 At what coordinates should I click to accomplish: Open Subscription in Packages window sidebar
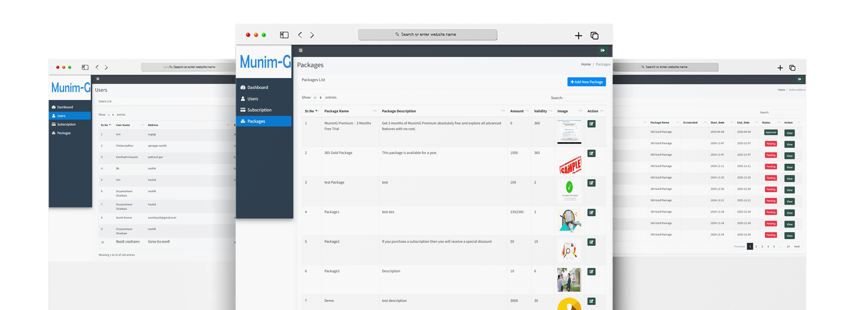264,110
